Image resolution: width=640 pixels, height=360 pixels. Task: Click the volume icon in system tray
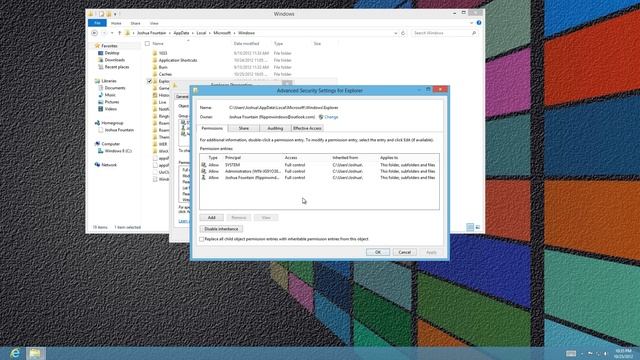click(605, 353)
